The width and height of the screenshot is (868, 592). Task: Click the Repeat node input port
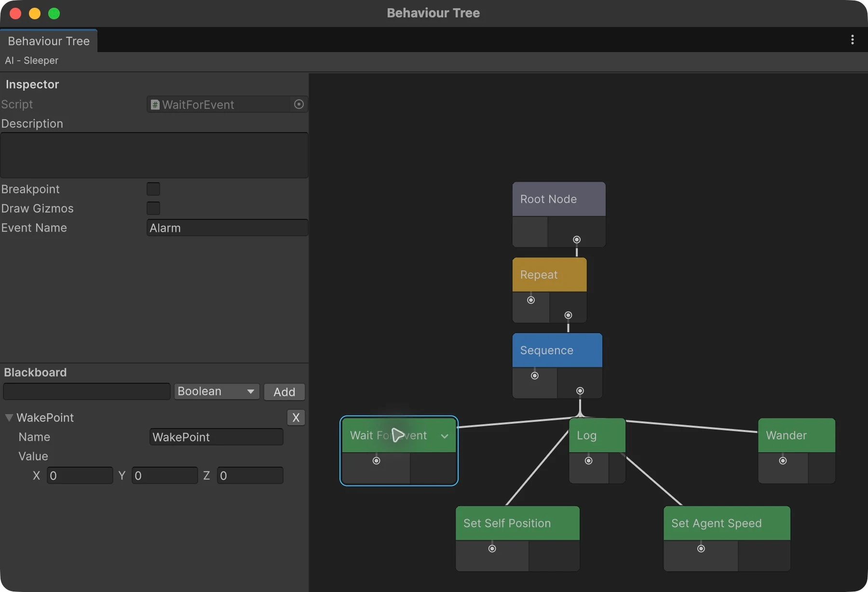coord(531,300)
